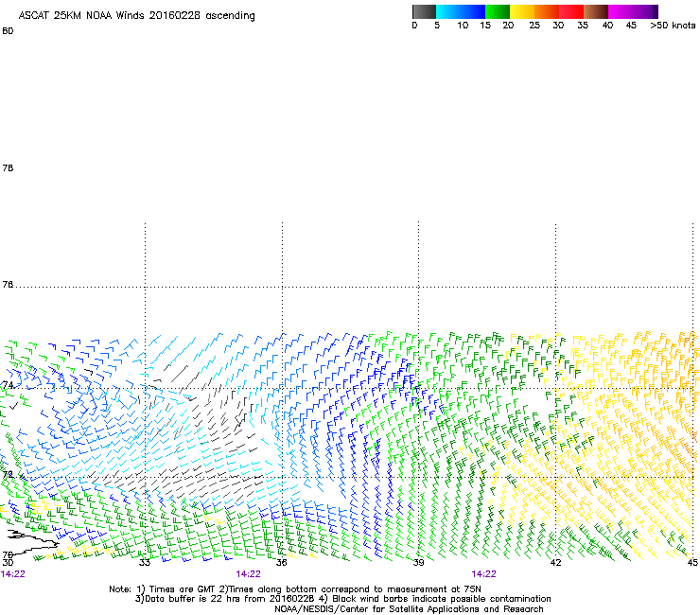Click the latitude label '74' on the left axis
This screenshot has width=700, height=615.
[x=8, y=385]
